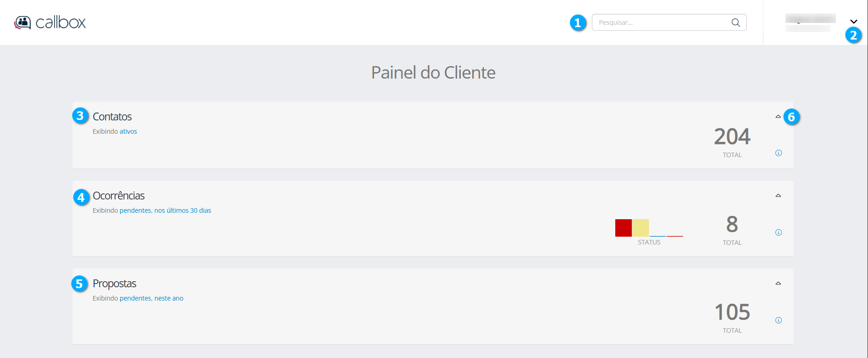Click the "nos últimos 30 dias" link

(x=183, y=210)
